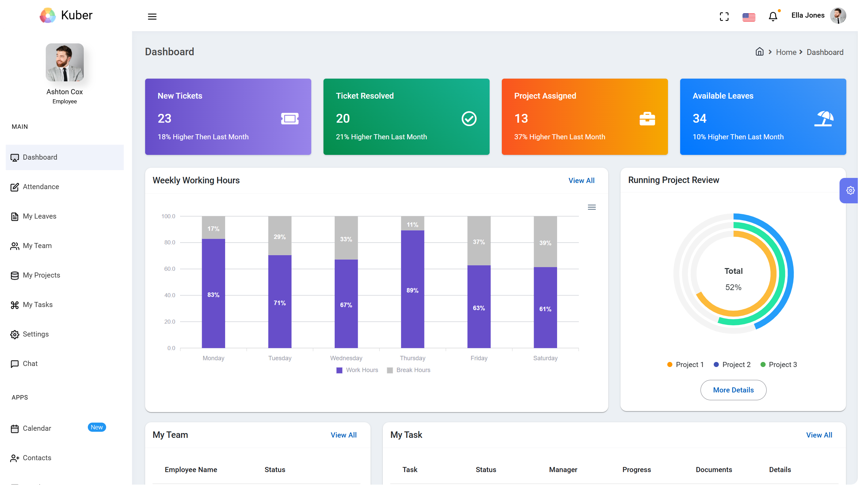This screenshot has height=488, width=868.
Task: Open Contacts using the add-person icon
Action: 15,458
